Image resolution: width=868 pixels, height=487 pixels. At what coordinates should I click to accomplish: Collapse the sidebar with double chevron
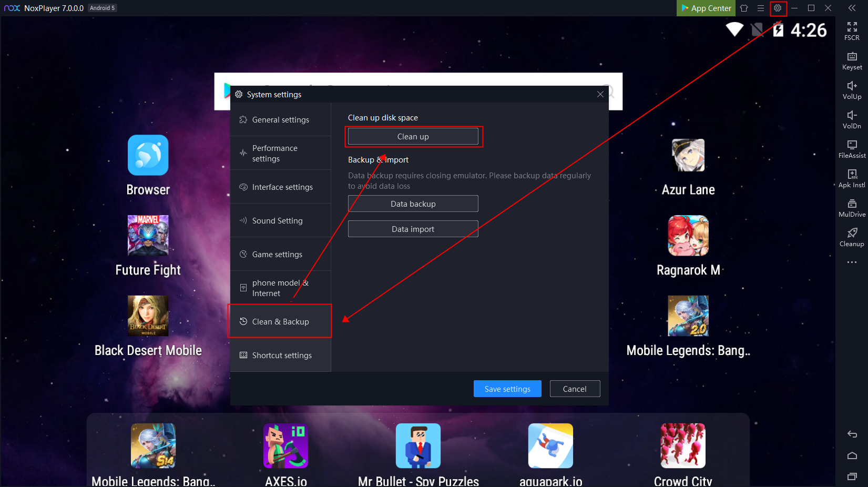coord(852,8)
